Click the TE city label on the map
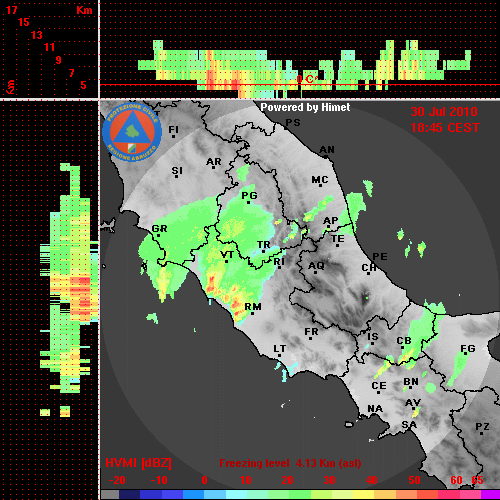Image resolution: width=500 pixels, height=500 pixels. (x=338, y=239)
